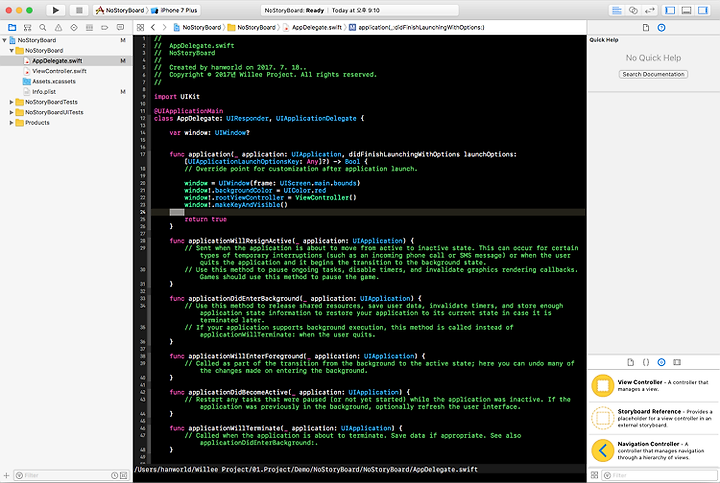Screen dimensions: 720x483
Task: Show the Code Snippet library
Action: tap(646, 362)
